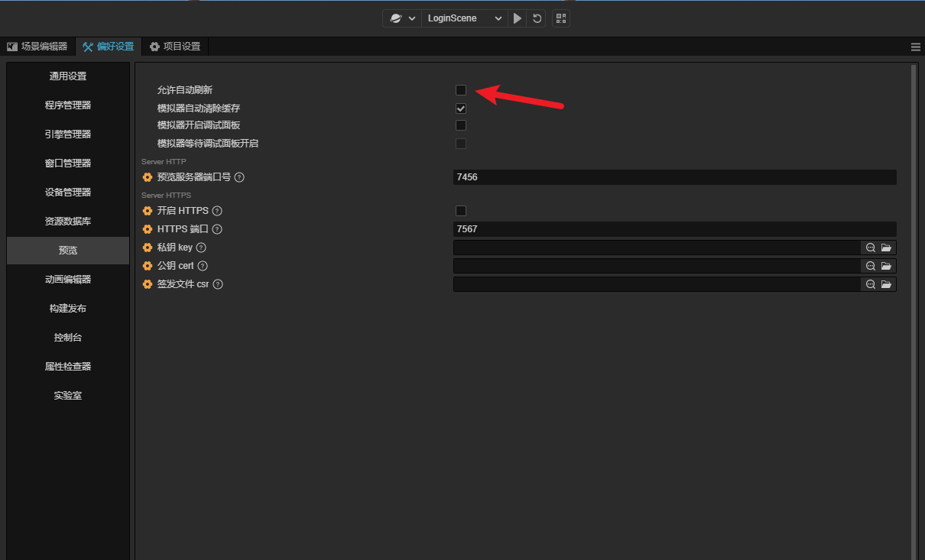Show help for HTTPS 端口
This screenshot has width=925, height=560.
point(217,229)
